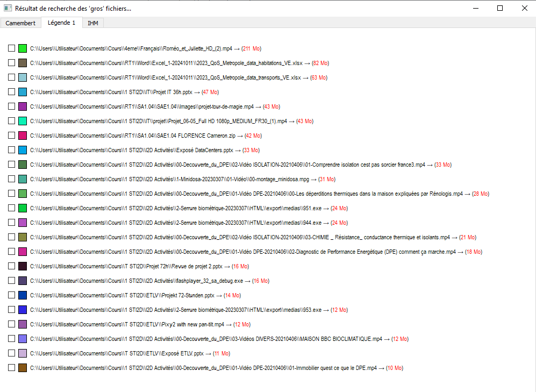
Task: Tick checkbox for QoS_Metropole_data_habitations_VE.xlsx
Action: point(12,63)
